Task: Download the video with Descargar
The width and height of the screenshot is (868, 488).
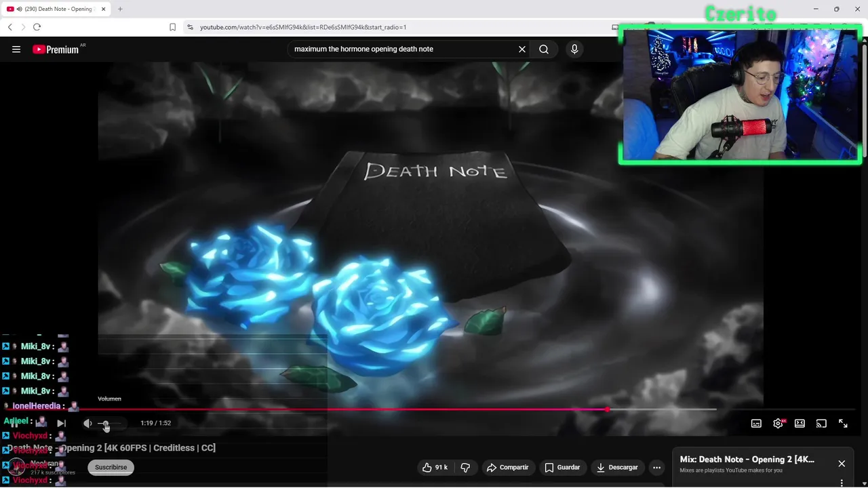Action: (617, 467)
